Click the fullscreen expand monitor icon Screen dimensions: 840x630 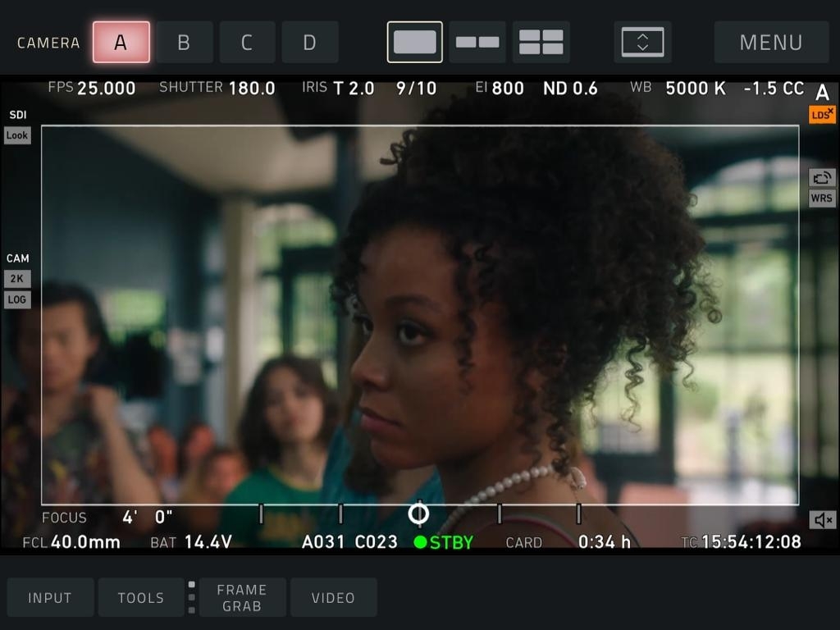click(642, 42)
